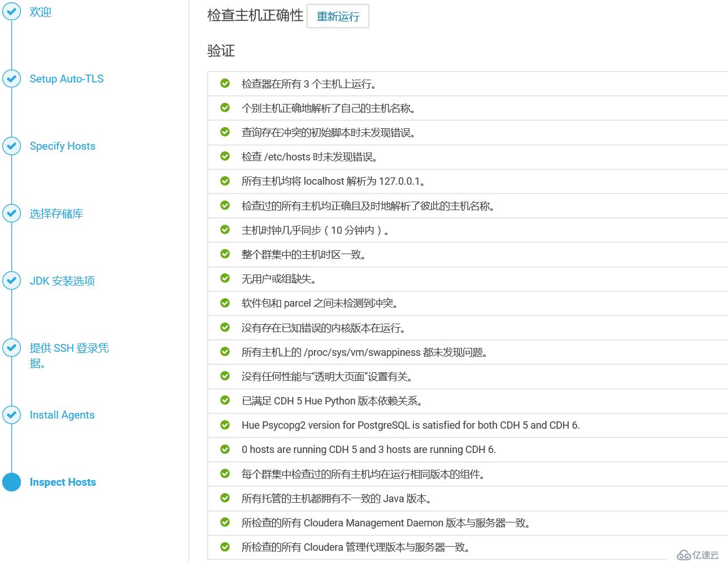This screenshot has width=728, height=562.
Task: Select text 整个群集中的主机时区一致。
Action: coord(304,255)
